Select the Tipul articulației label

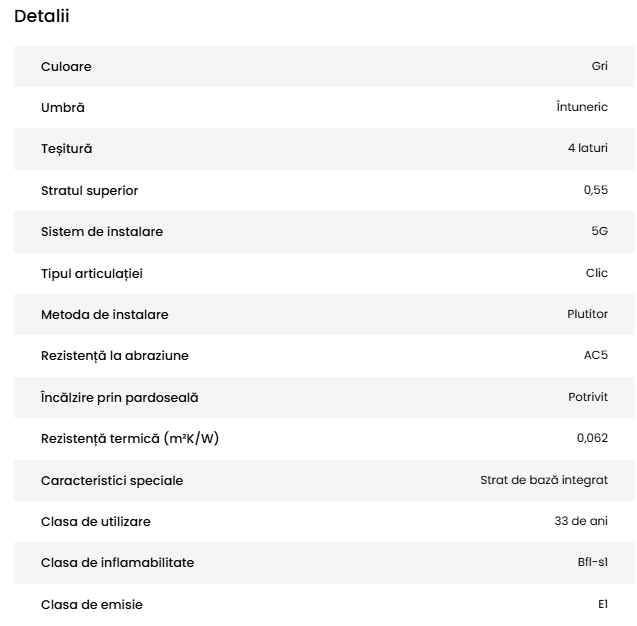99,273
